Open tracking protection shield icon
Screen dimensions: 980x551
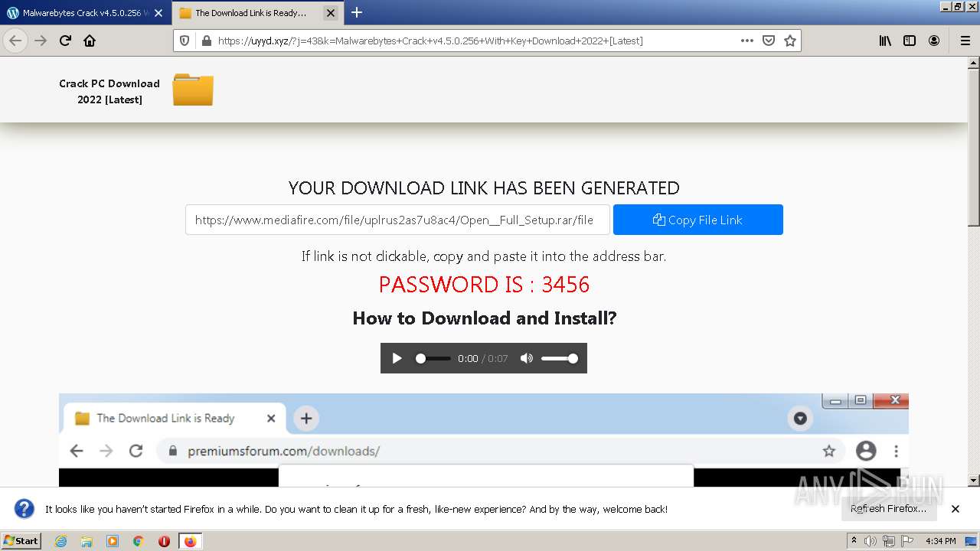coord(185,41)
